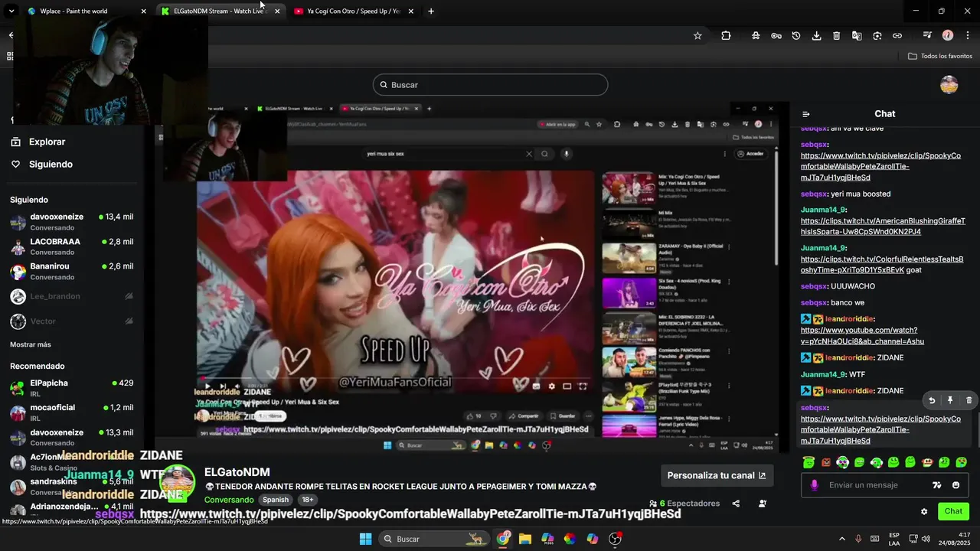Open the ElPapicha recommended channel
980x551 pixels.
[72, 388]
